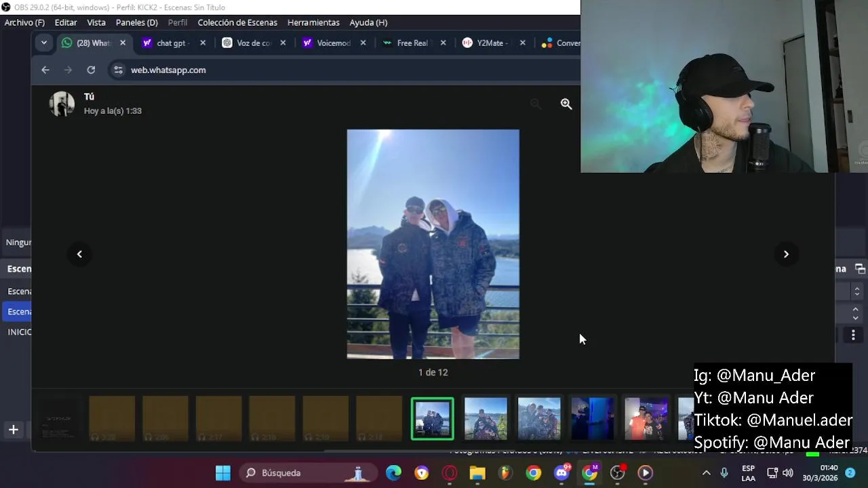Image resolution: width=868 pixels, height=488 pixels.
Task: Open the Vista menu in OBS
Action: (x=96, y=22)
